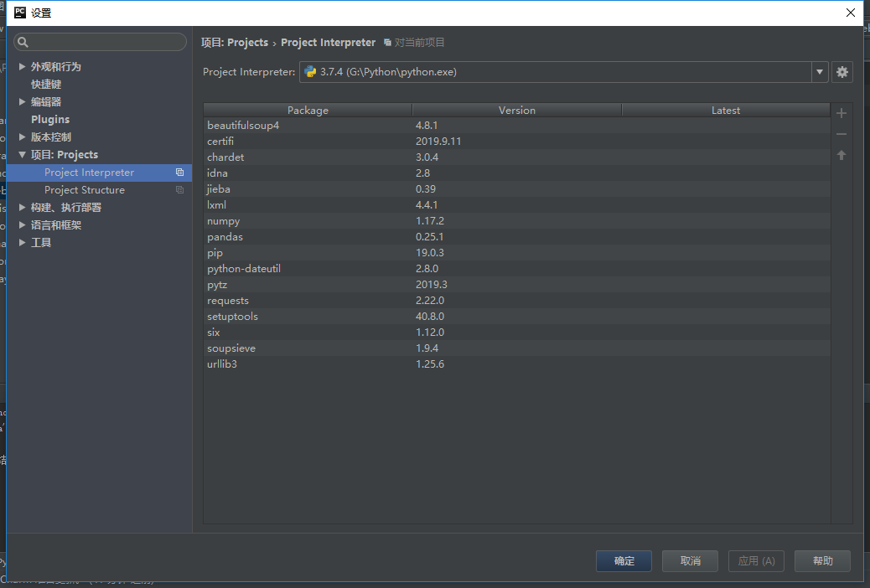Click the 项目: Projects breadcrumb
This screenshot has height=588, width=870.
[234, 43]
